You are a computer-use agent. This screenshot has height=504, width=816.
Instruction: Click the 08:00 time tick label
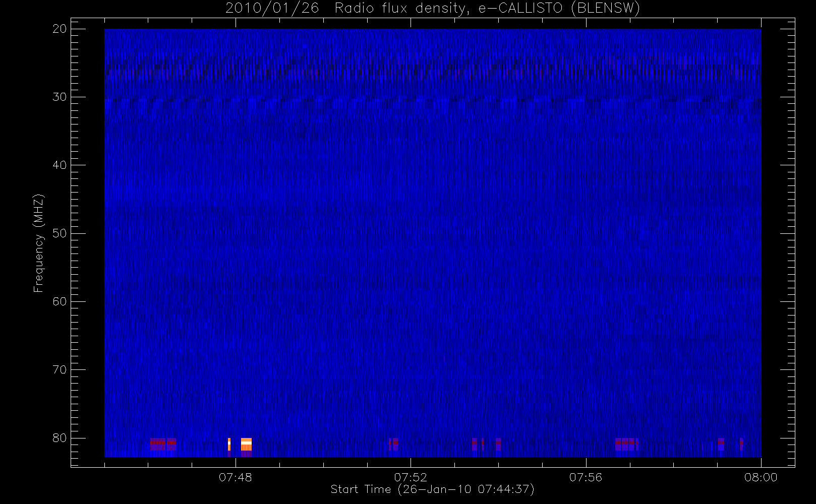point(761,477)
